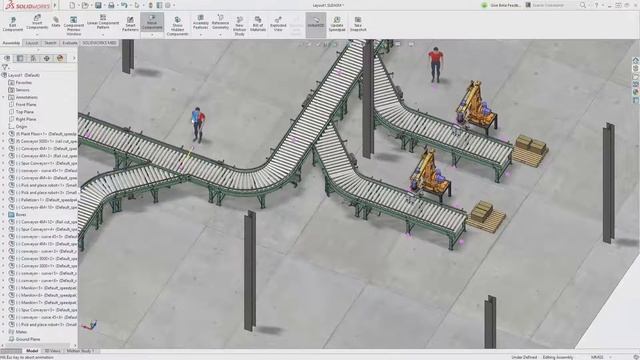Select Top Plane in tree

coord(21,112)
